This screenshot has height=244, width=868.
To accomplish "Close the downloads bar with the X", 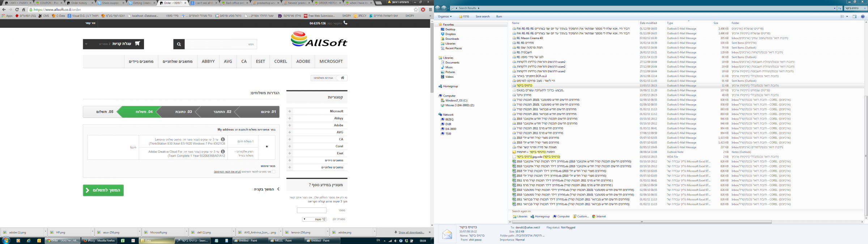I will click(x=430, y=232).
